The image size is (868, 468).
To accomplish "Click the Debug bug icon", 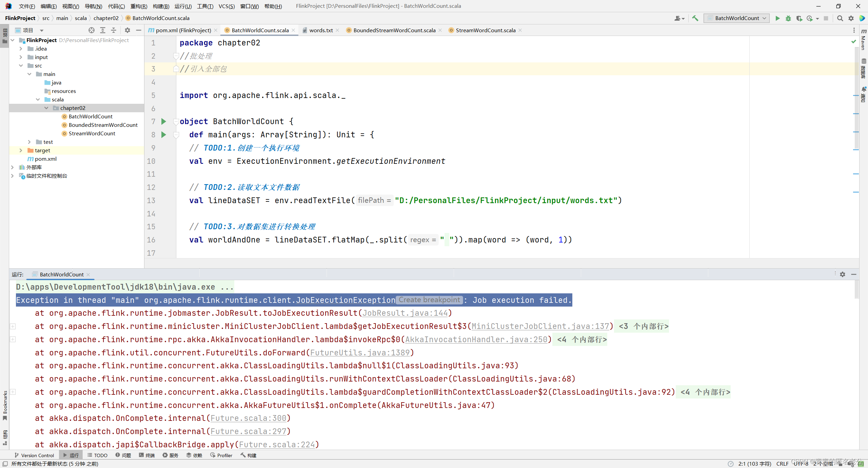I will click(788, 18).
